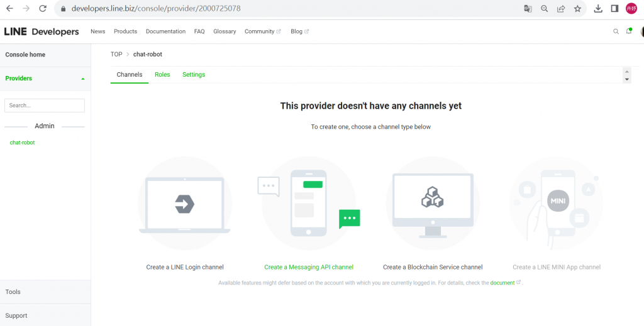Click the Providers sidebar heading
The width and height of the screenshot is (644, 326).
pyautogui.click(x=18, y=79)
